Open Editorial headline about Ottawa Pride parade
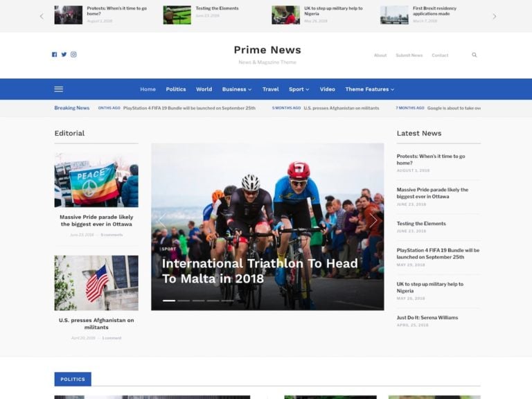The width and height of the screenshot is (532, 399). coord(96,220)
